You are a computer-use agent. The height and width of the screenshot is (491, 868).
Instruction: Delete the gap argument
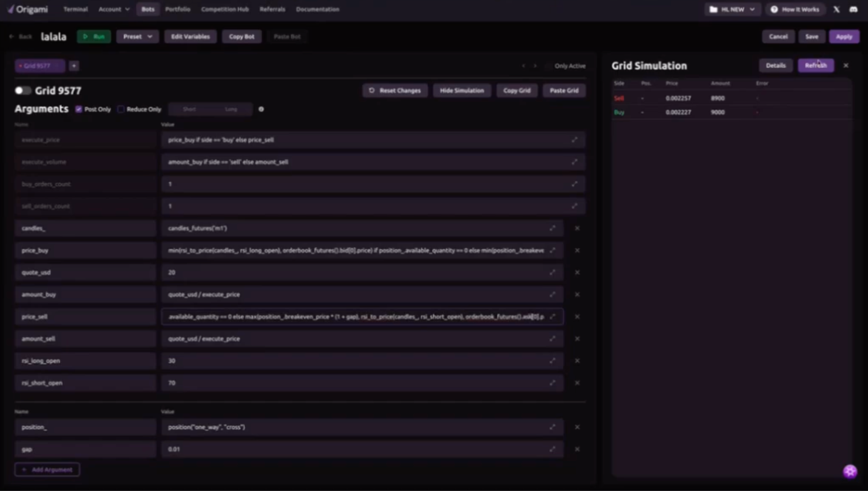(x=577, y=449)
